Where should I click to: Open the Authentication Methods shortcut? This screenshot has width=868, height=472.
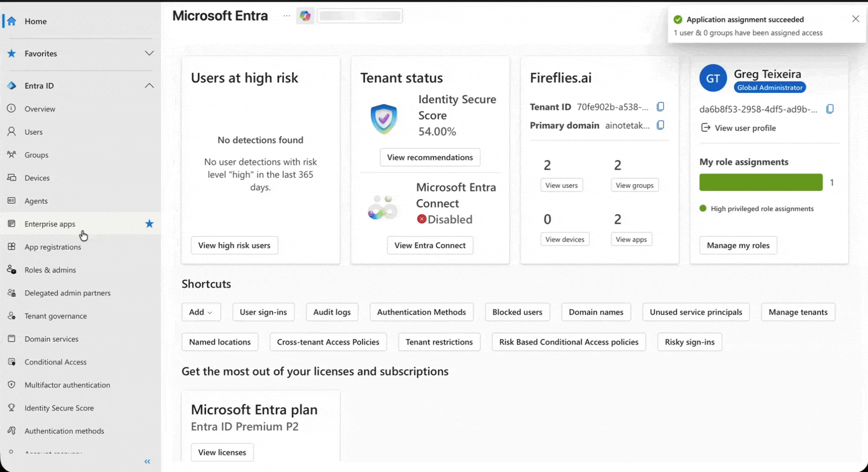click(x=421, y=312)
